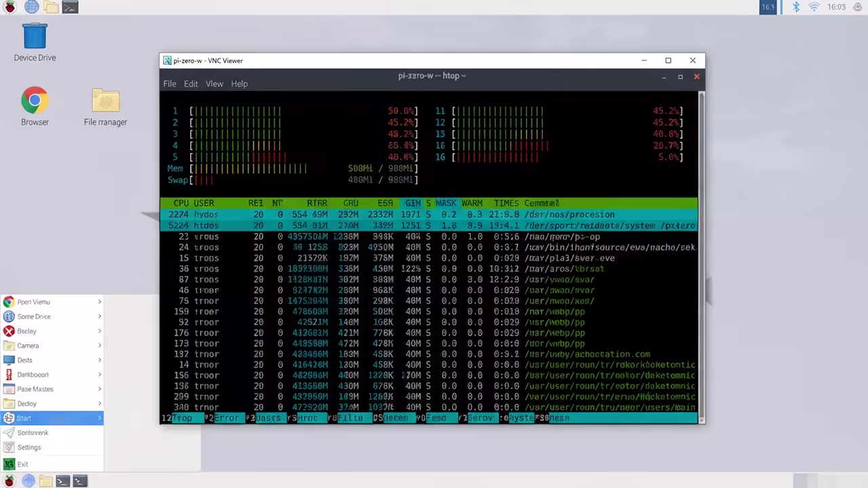Screen dimensions: 868x488
Task: Click the globe icon on the bottom taskbar
Action: click(28, 481)
